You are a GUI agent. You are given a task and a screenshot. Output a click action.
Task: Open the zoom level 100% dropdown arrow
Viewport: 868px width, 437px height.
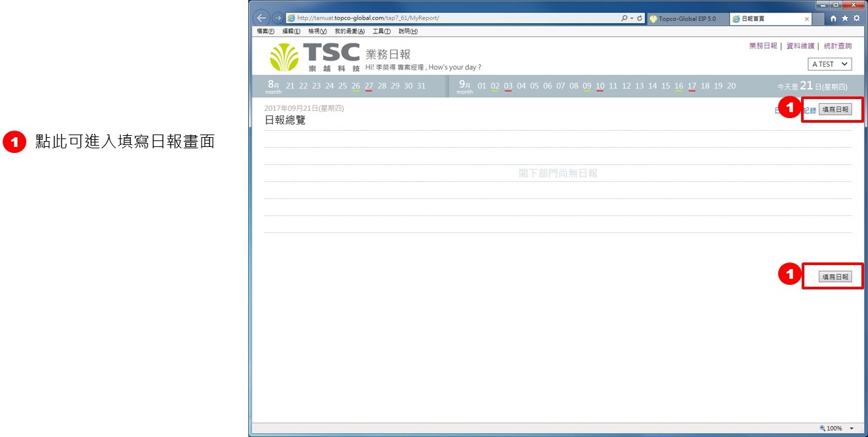point(852,428)
